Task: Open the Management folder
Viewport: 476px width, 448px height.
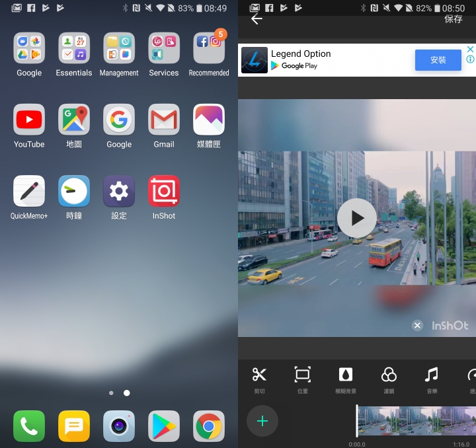Action: [x=119, y=48]
